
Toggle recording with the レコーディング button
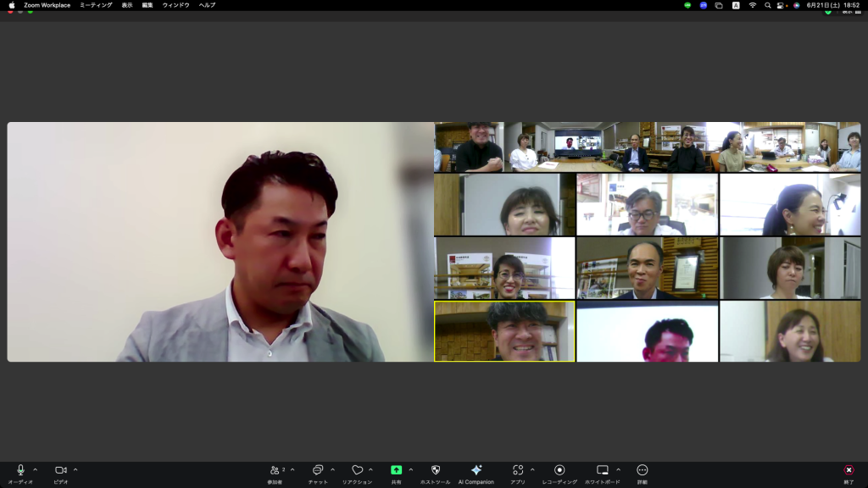pos(559,470)
